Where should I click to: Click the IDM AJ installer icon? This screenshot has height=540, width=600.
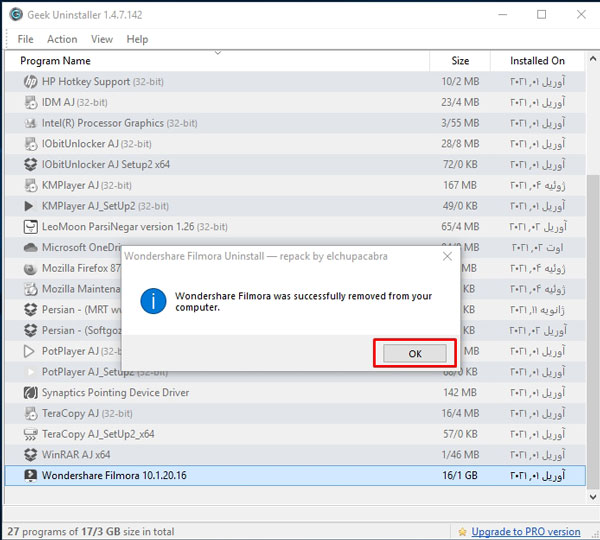[x=30, y=102]
